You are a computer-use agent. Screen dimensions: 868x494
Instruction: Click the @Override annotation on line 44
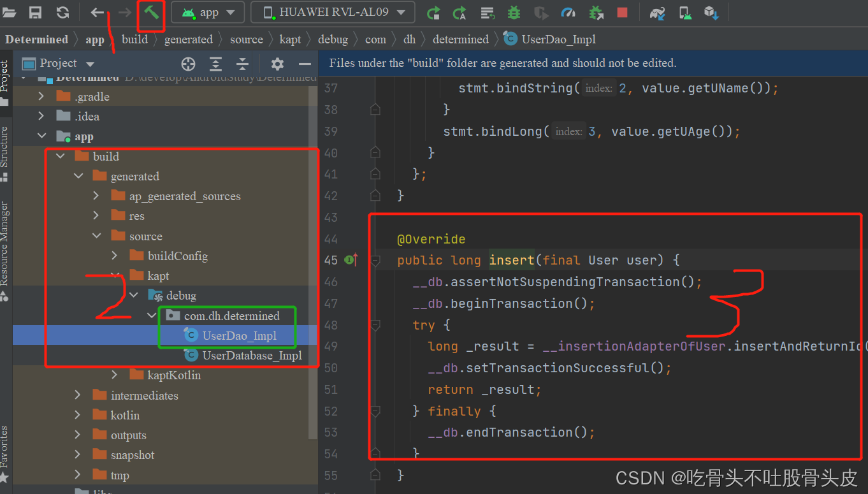coord(431,239)
